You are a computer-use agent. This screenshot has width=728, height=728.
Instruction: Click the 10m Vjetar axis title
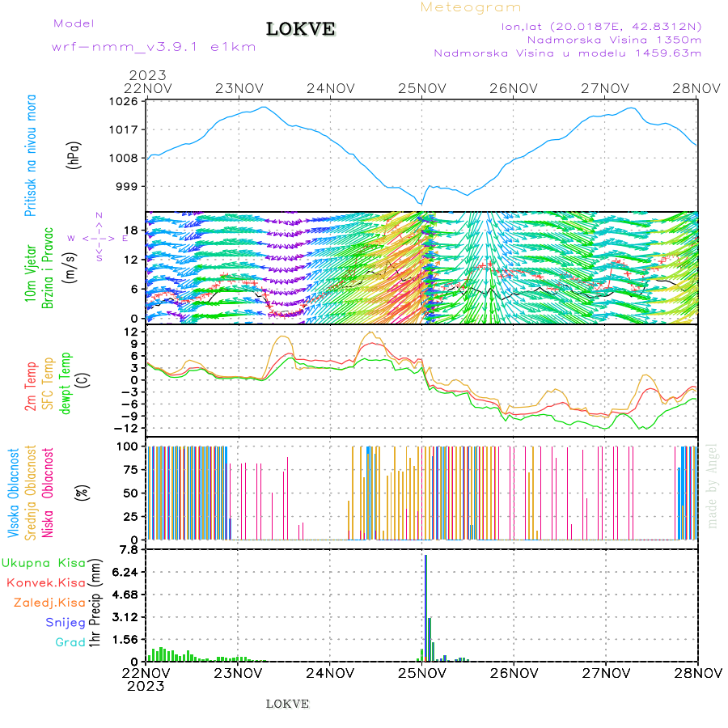tap(30, 273)
